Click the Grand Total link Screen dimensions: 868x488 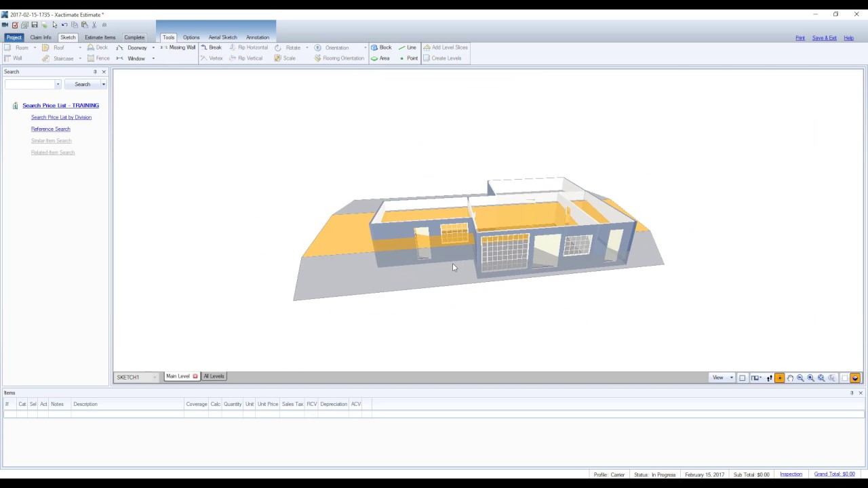tap(834, 474)
